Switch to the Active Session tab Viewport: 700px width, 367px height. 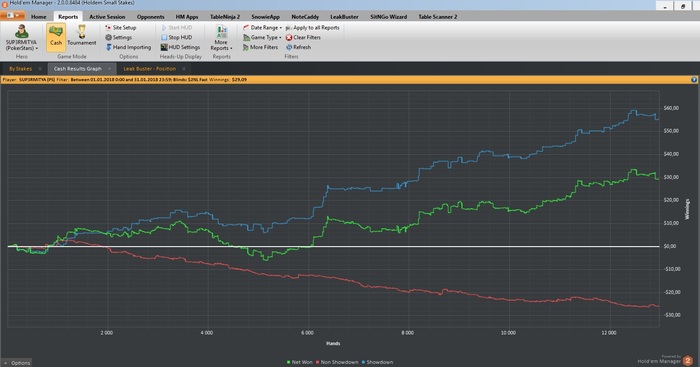[107, 17]
